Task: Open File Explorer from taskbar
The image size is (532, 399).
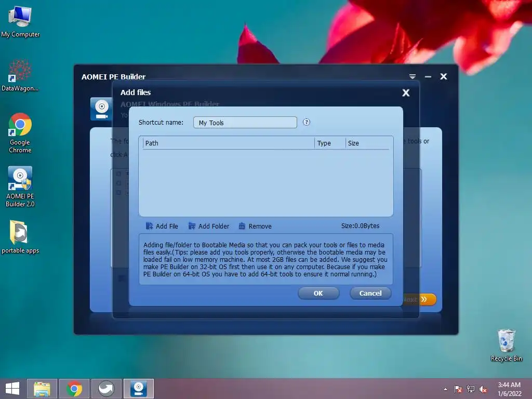Action: coord(42,389)
